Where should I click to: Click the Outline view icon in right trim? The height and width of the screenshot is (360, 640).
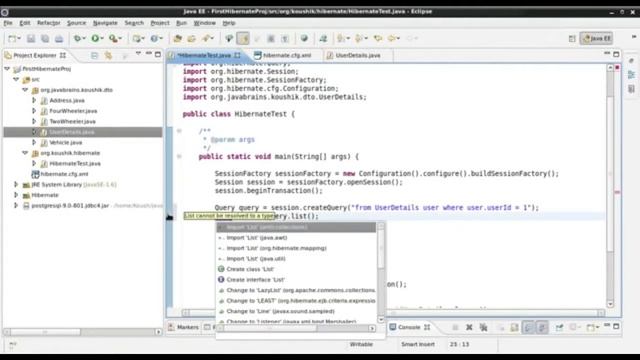point(631,74)
